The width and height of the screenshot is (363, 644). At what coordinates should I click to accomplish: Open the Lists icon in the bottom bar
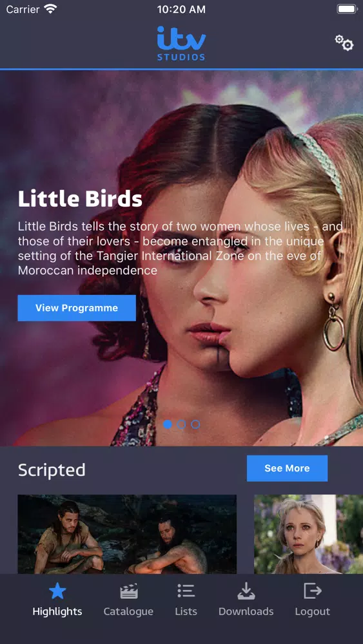(186, 591)
